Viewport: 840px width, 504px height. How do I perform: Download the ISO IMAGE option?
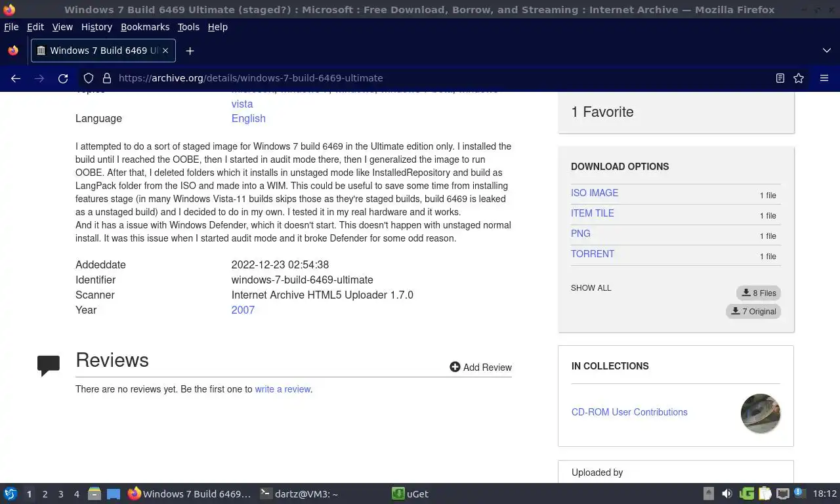pyautogui.click(x=595, y=193)
